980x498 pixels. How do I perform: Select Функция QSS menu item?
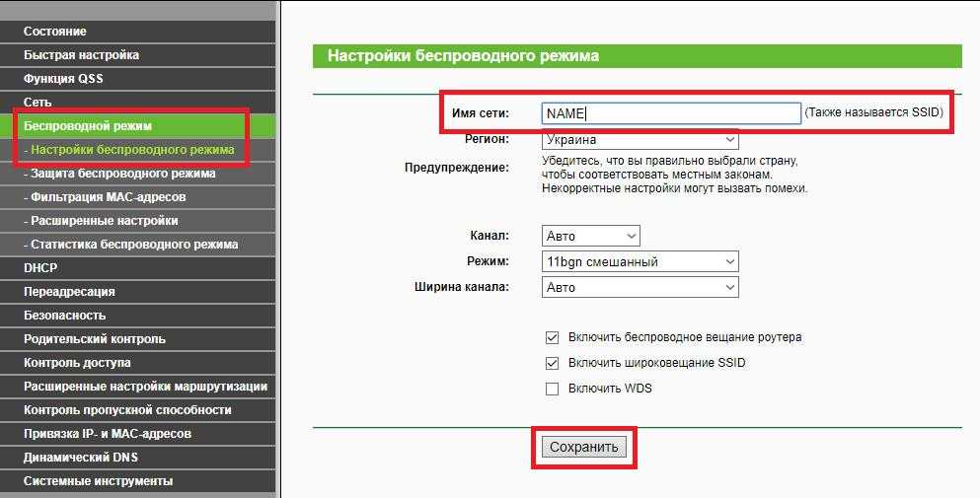(137, 79)
